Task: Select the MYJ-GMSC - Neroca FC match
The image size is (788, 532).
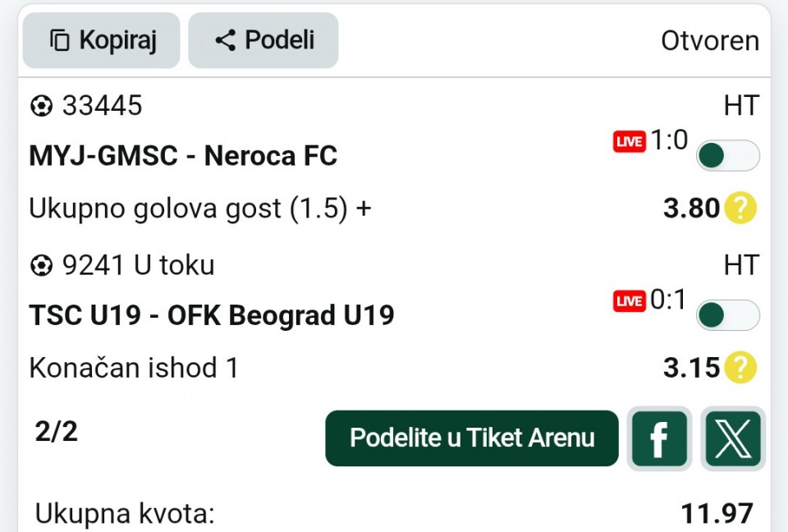Action: 183,156
